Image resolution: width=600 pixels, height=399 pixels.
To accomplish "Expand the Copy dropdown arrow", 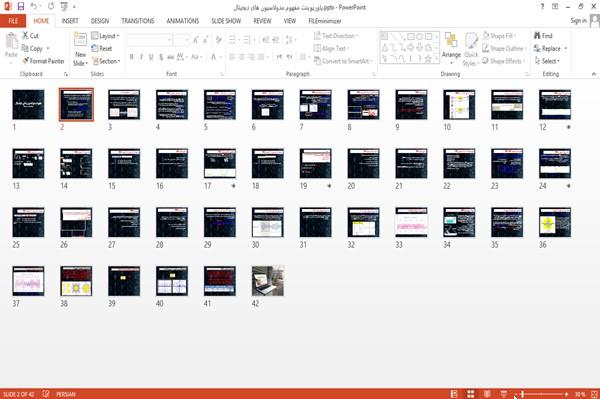I will tap(48, 48).
